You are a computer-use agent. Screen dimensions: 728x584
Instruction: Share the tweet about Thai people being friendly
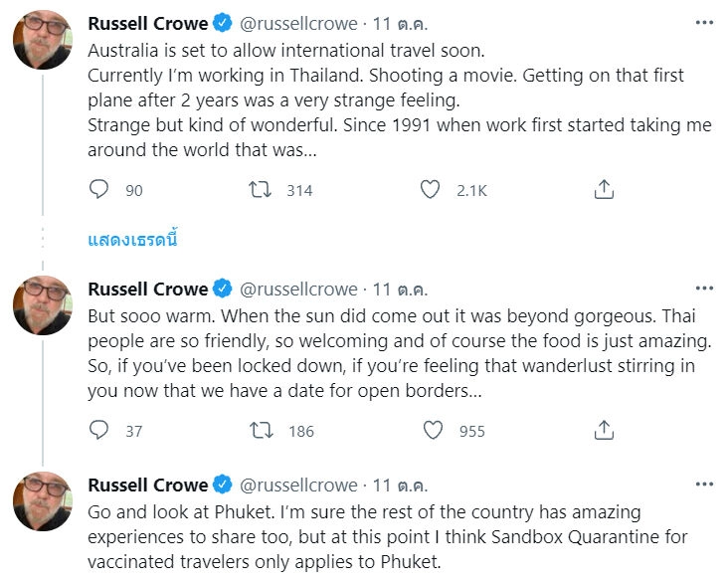tap(603, 430)
